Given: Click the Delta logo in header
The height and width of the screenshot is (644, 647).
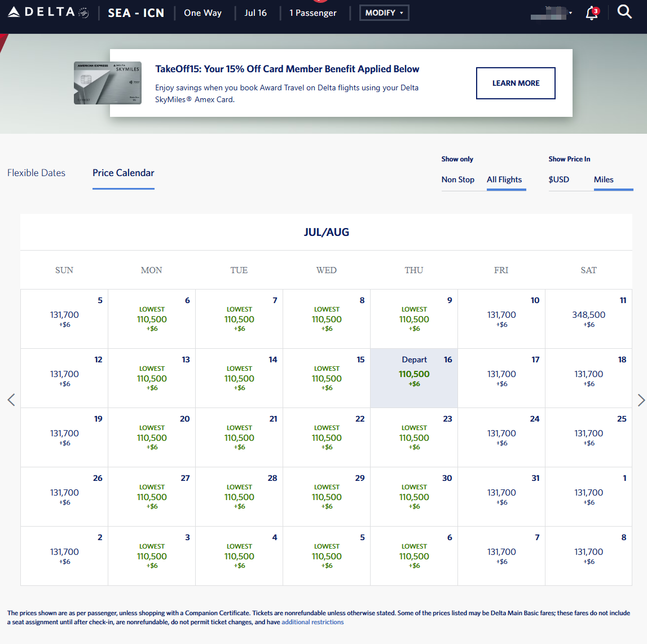Looking at the screenshot, I should click(x=49, y=12).
